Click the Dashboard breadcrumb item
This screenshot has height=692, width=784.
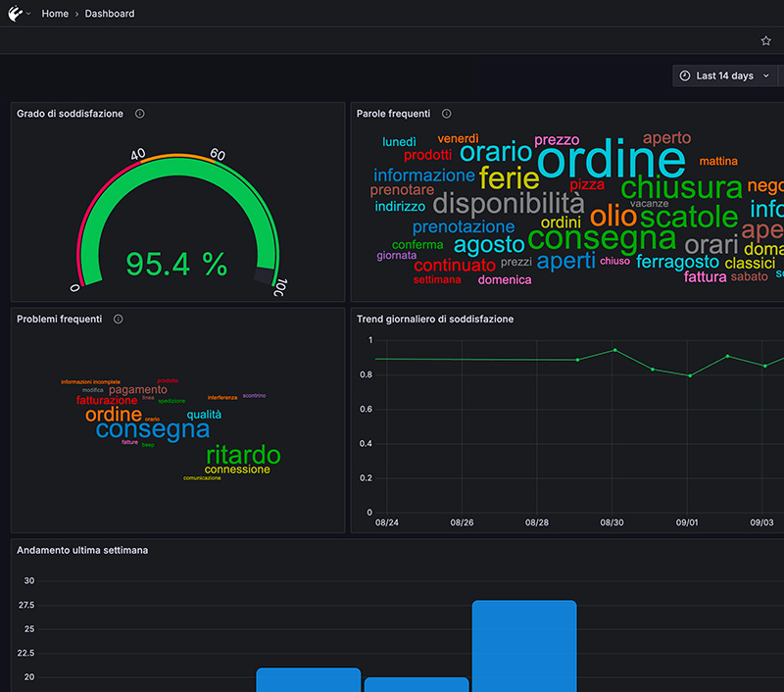pyautogui.click(x=110, y=14)
